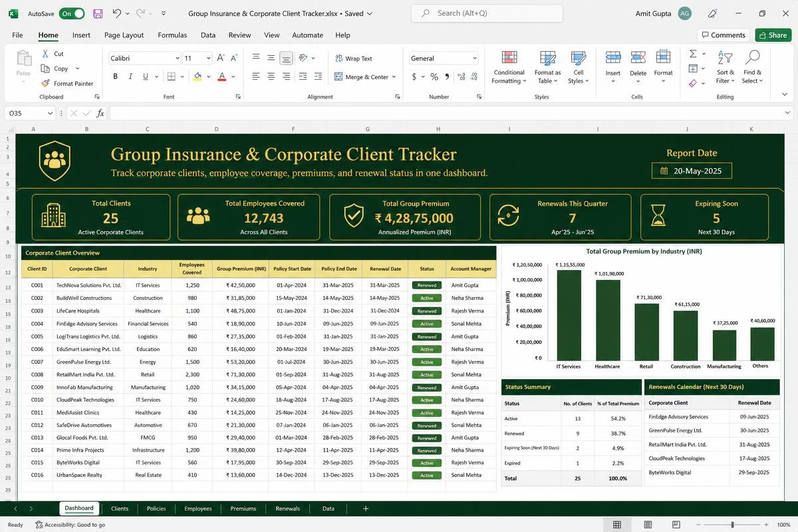Apply Center horizontal alignment

(x=271, y=76)
